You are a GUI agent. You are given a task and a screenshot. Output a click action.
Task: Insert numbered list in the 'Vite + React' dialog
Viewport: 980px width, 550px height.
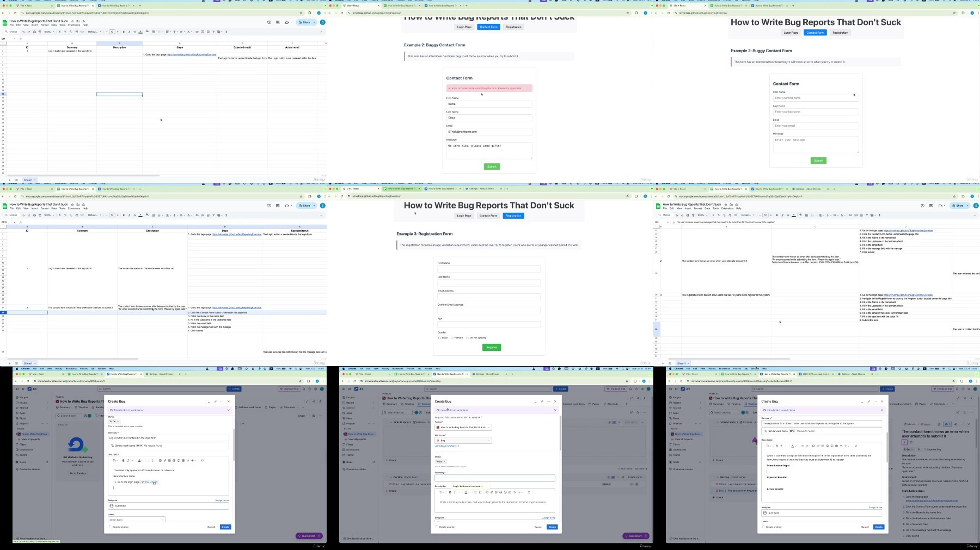(154, 460)
